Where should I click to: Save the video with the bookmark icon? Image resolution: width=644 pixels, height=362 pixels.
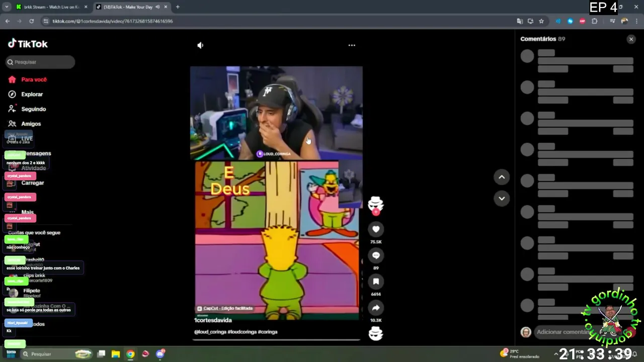pyautogui.click(x=376, y=282)
